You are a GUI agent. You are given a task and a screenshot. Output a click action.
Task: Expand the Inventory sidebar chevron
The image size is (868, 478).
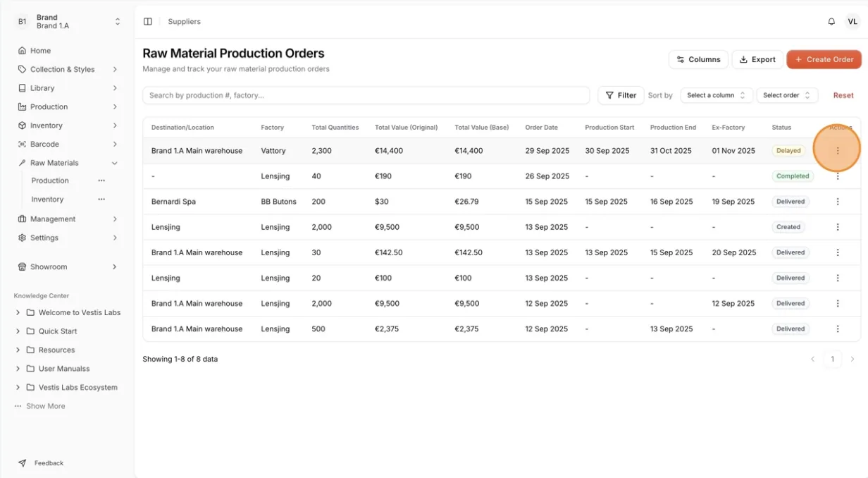click(x=115, y=125)
